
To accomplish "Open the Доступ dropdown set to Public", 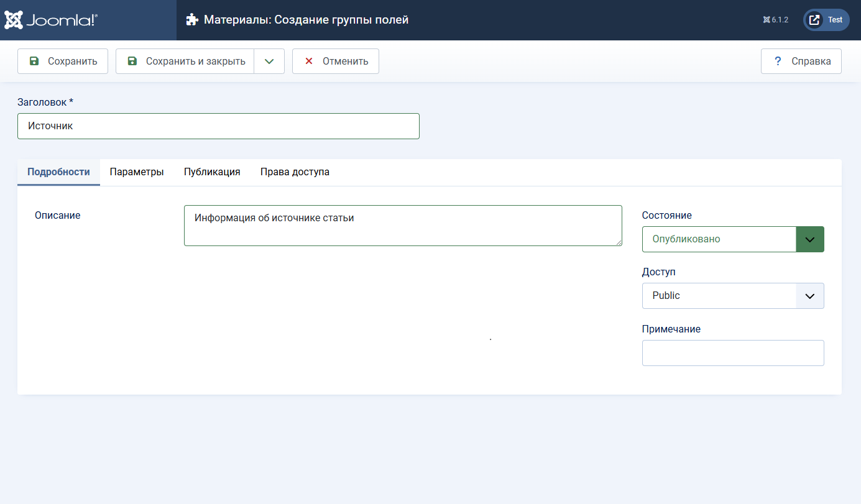I will pyautogui.click(x=733, y=296).
